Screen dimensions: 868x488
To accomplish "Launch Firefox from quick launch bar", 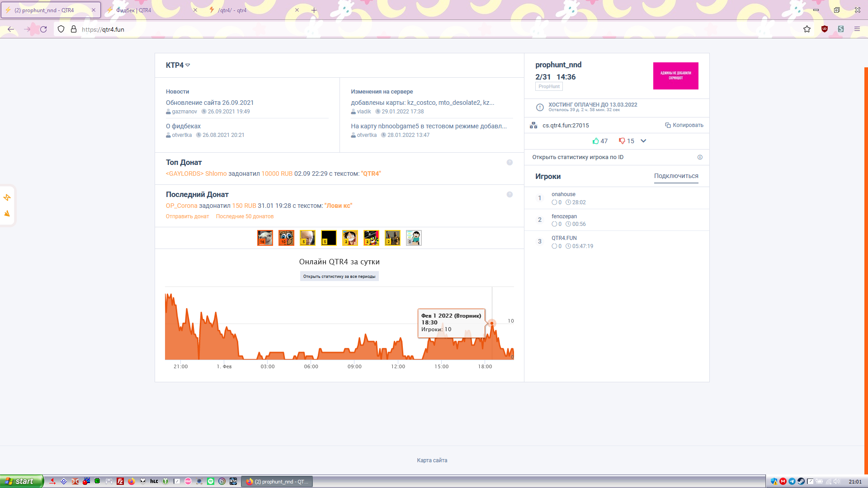I will pyautogui.click(x=132, y=482).
